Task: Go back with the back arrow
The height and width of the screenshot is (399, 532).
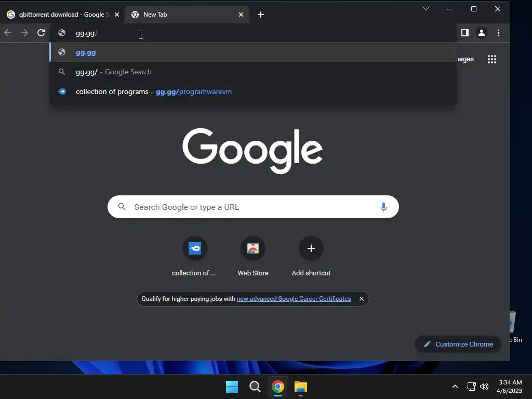Action: [8, 33]
